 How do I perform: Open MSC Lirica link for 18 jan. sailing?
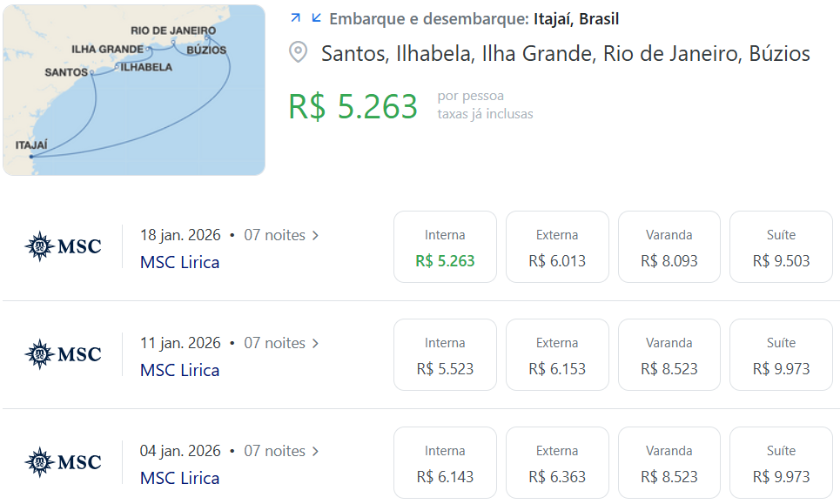click(179, 262)
